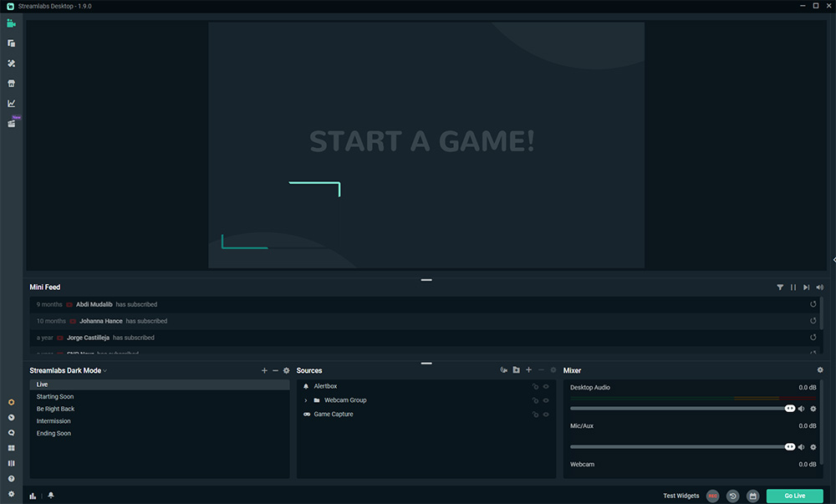Lock the Game Capture source

[x=535, y=414]
